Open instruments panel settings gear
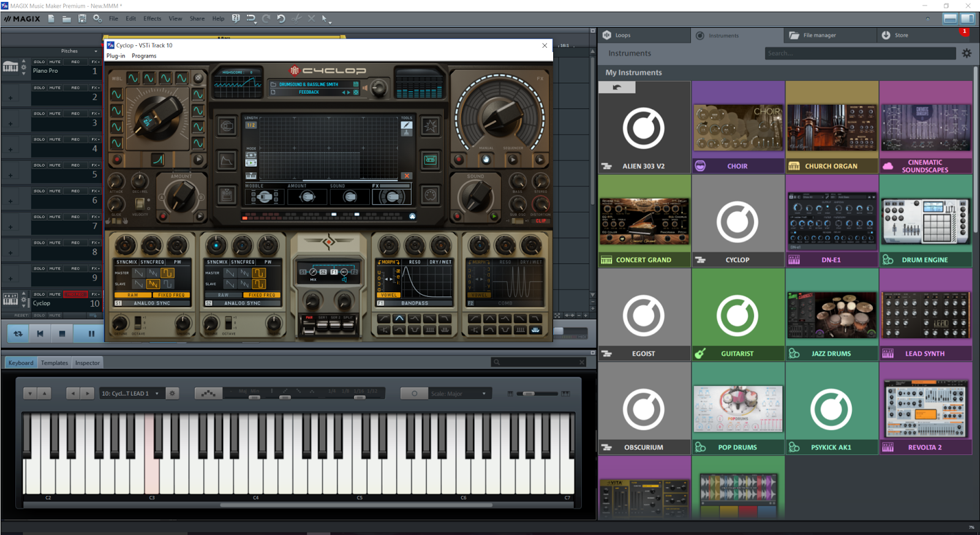The height and width of the screenshot is (535, 980). click(x=967, y=53)
